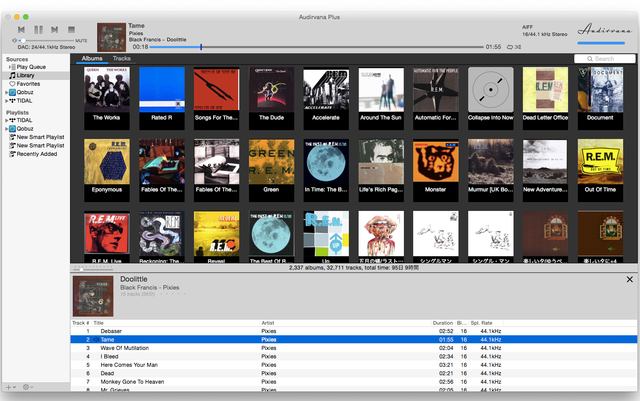
Task: Toggle the MUTE control
Action: tap(81, 40)
